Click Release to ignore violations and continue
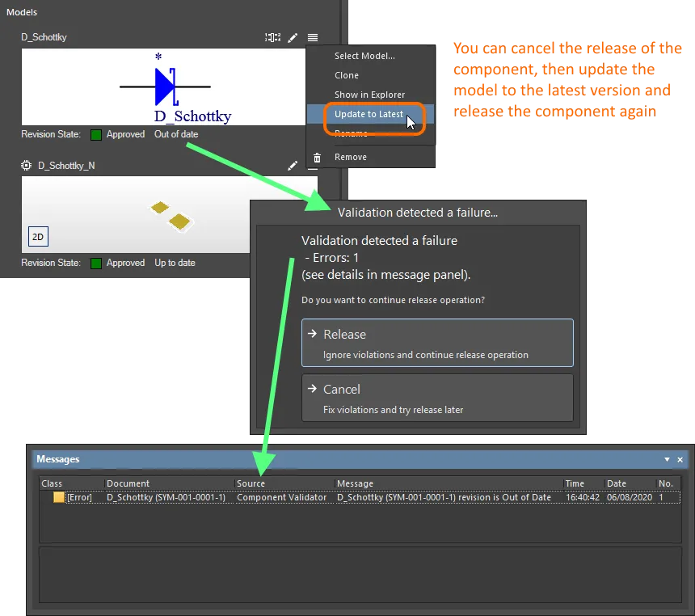This screenshot has width=695, height=616. click(437, 342)
